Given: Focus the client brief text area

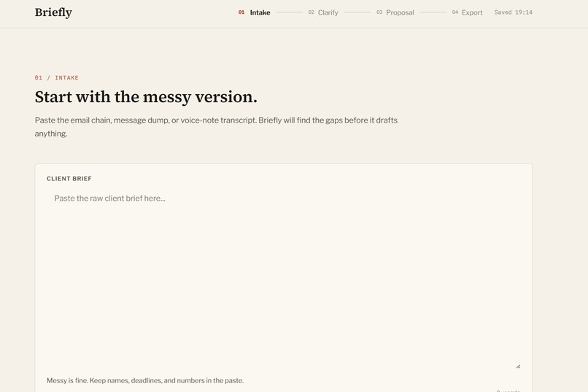Looking at the screenshot, I should [284, 280].
